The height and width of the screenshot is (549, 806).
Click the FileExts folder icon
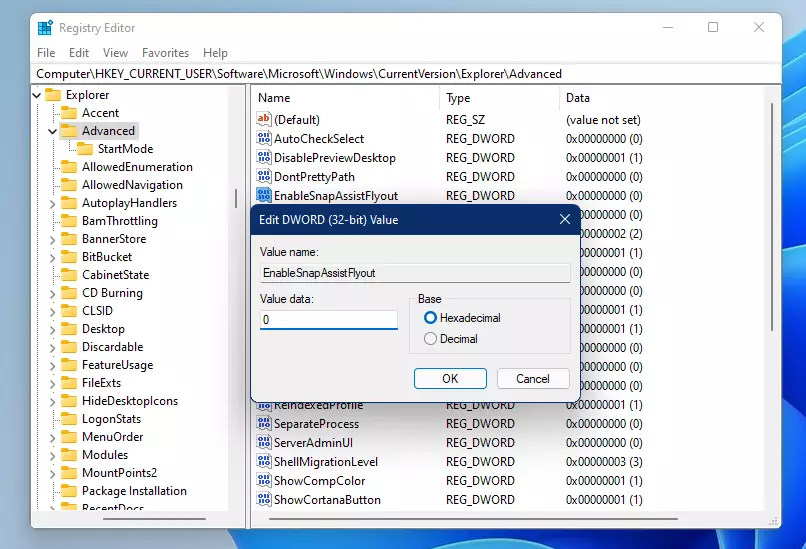pos(69,383)
